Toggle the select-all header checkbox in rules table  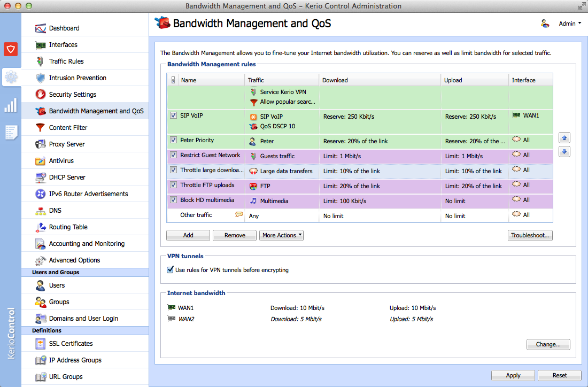click(x=173, y=80)
